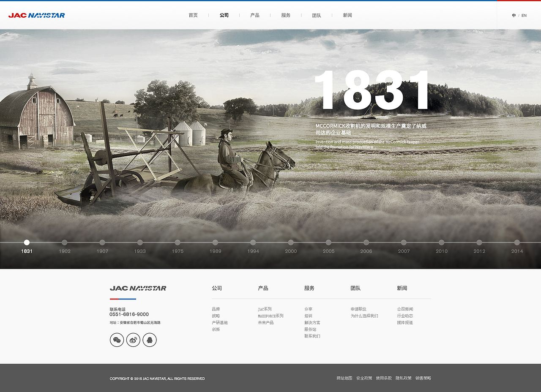Jump to 1933 on the timeline

point(140,242)
